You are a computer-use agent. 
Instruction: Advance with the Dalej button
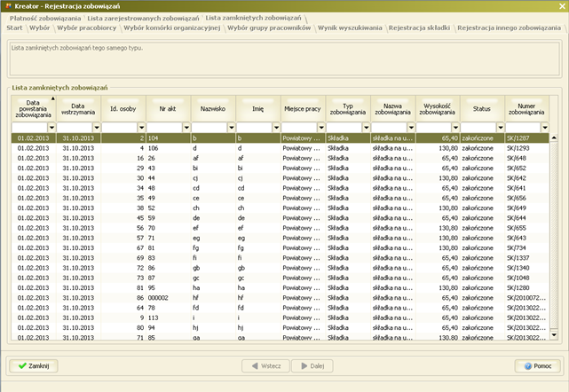[x=312, y=366]
